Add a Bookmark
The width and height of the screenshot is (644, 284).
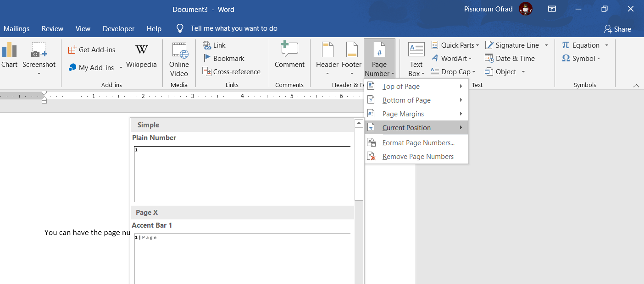click(223, 58)
